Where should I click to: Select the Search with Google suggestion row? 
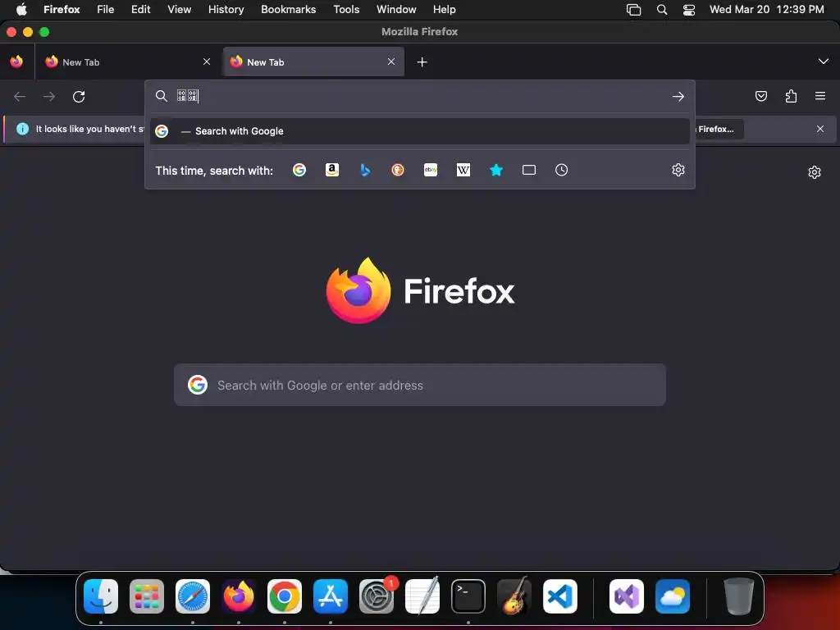pos(419,131)
